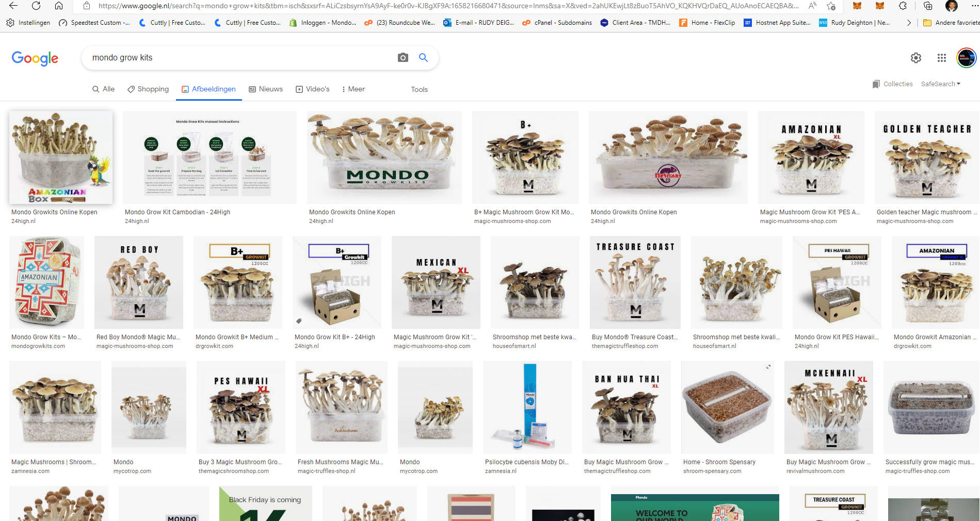Viewport: 980px width, 521px height.
Task: Expand the hidden bookmarks chevron
Action: coord(909,23)
